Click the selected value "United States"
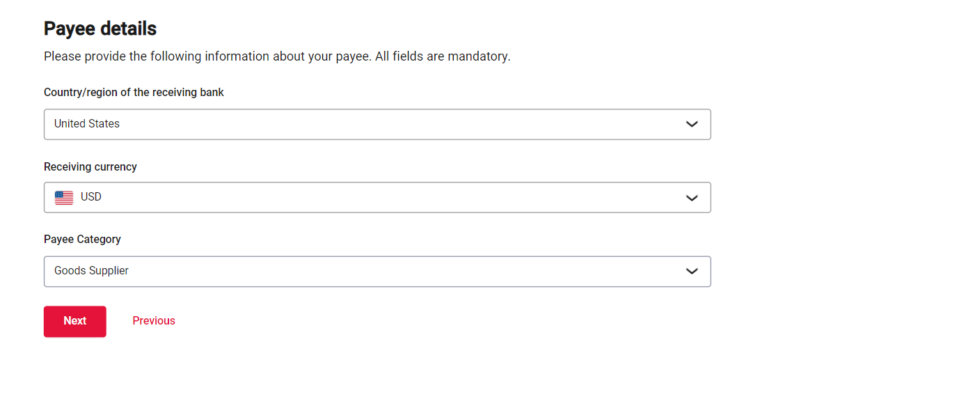 point(87,124)
